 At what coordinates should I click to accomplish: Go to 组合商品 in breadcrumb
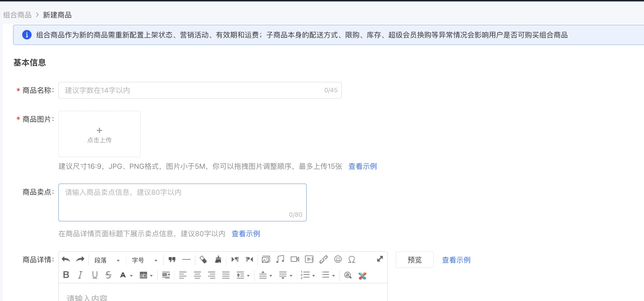coord(17,15)
